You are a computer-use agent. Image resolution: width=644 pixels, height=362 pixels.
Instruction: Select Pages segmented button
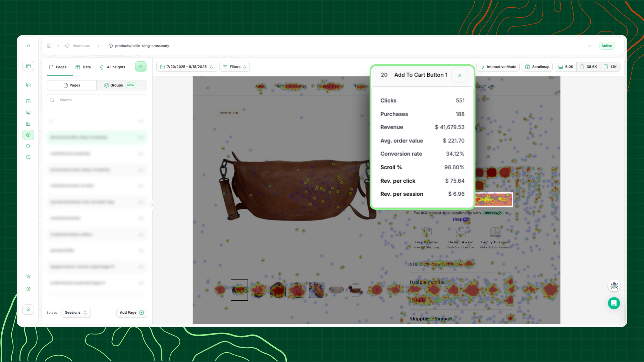(72, 85)
